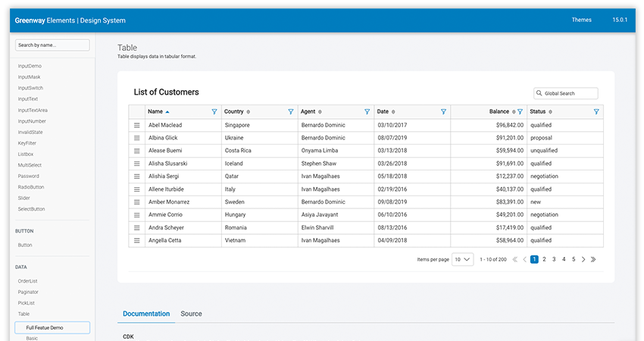Open the Name column filter

214,112
